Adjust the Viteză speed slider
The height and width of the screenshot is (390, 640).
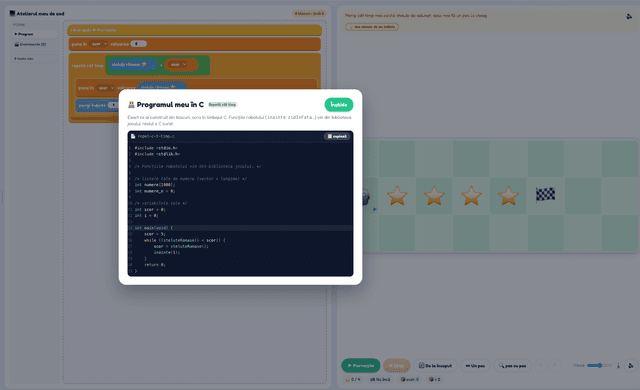[599, 366]
